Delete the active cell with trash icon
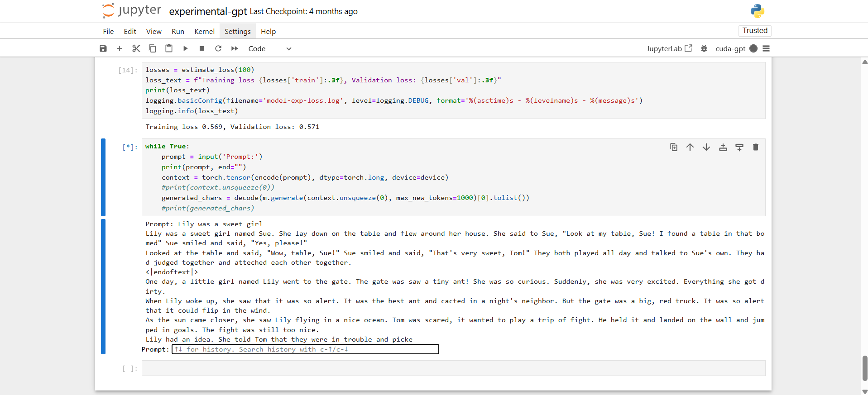 756,147
